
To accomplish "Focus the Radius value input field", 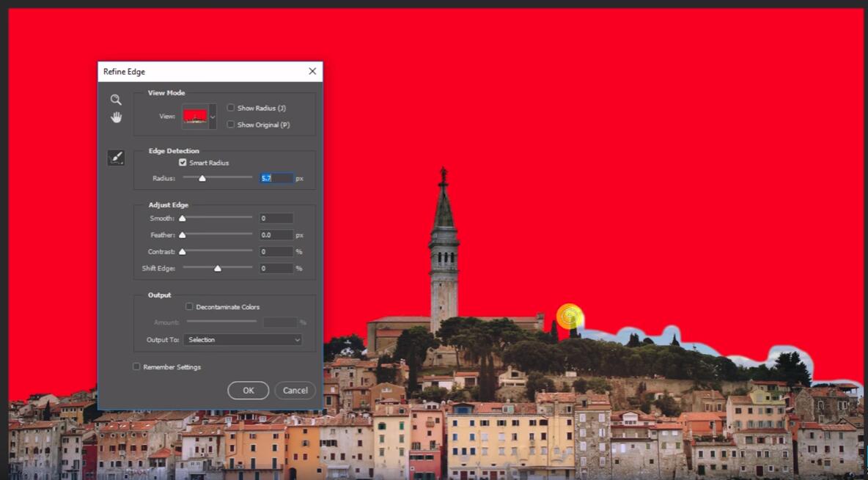I will (276, 178).
